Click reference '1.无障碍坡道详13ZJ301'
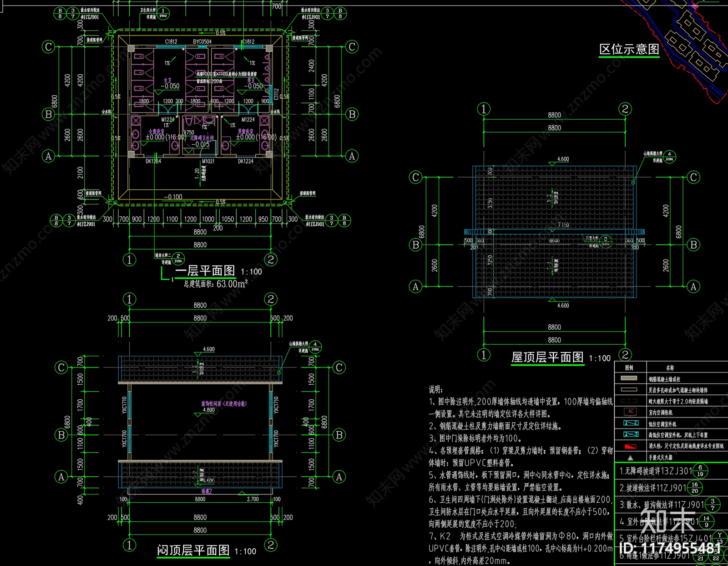The height and width of the screenshot is (566, 728). point(655,471)
